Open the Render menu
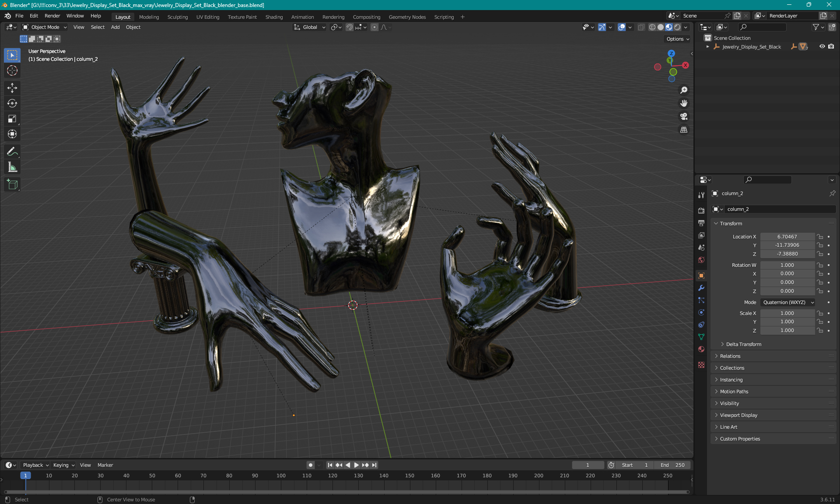 [x=52, y=16]
